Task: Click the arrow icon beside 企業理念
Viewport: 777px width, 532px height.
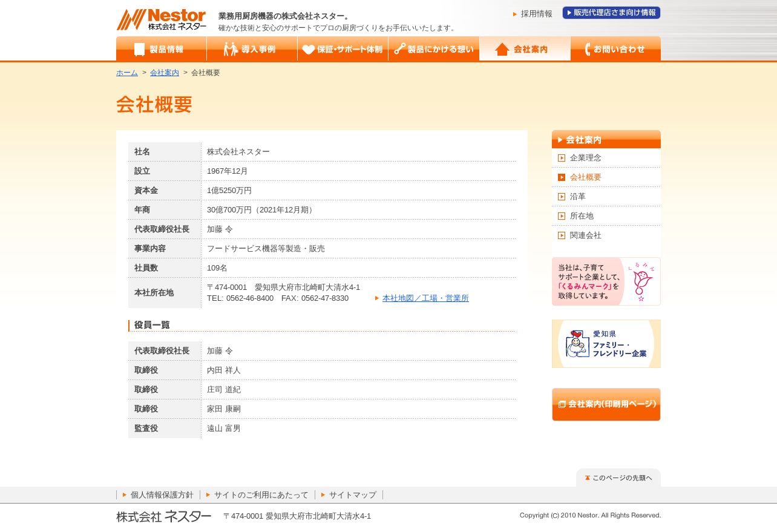Action: pyautogui.click(x=562, y=158)
